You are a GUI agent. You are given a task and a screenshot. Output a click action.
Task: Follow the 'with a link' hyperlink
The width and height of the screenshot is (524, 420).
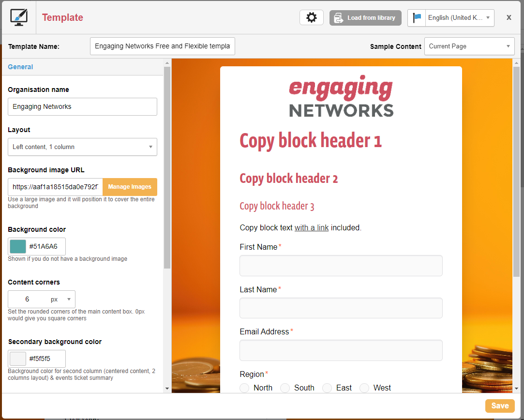[x=312, y=227]
